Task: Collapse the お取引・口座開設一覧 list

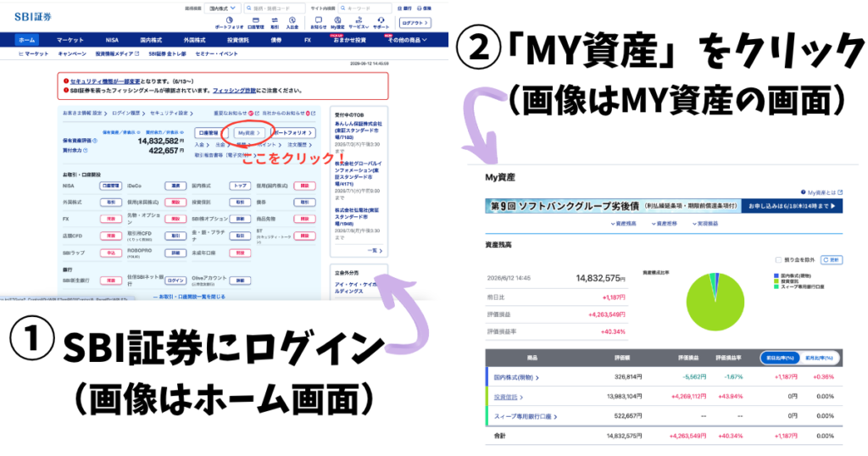Action: coord(189,297)
